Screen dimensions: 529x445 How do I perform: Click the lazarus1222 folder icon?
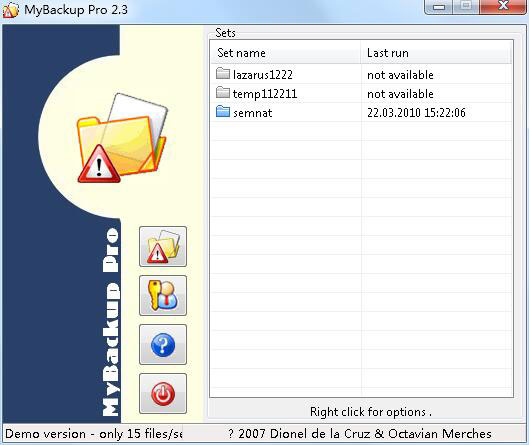click(223, 74)
